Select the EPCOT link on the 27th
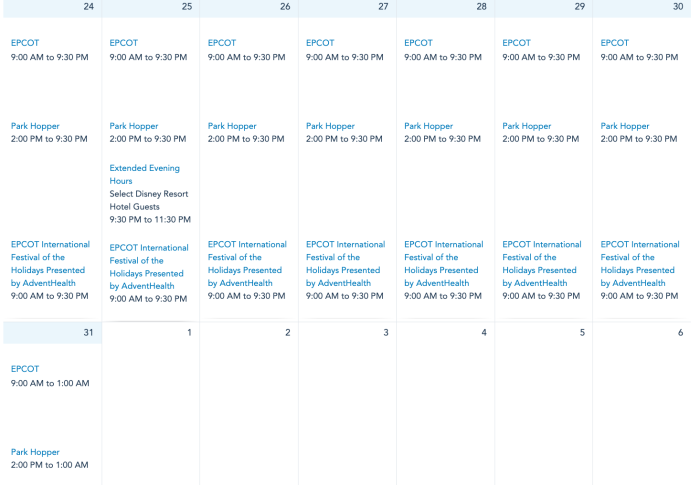 pos(320,43)
